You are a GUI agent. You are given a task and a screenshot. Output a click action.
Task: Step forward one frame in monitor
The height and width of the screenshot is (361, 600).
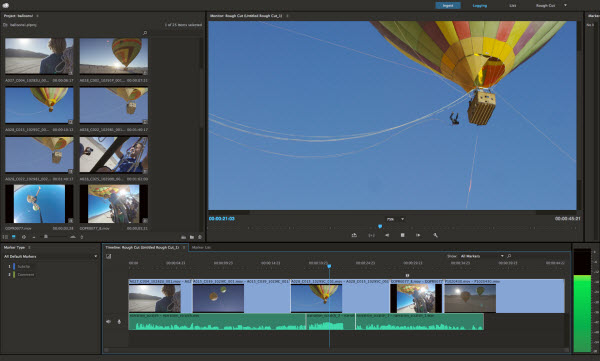[418, 235]
